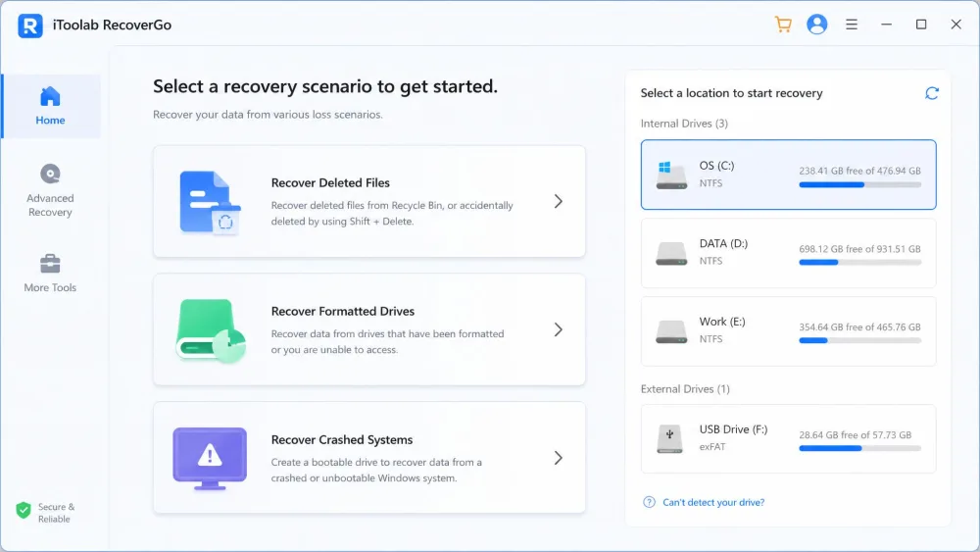Click the Recover Deleted Files document icon
The height and width of the screenshot is (552, 980).
[210, 203]
